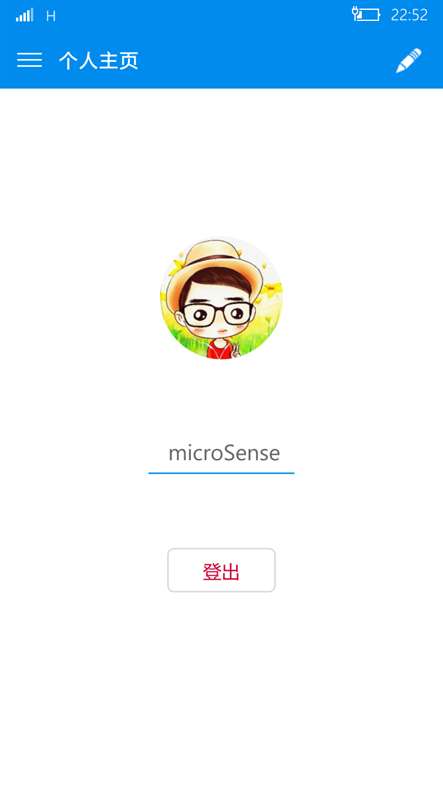Click blank area between avatar and username

(222, 397)
